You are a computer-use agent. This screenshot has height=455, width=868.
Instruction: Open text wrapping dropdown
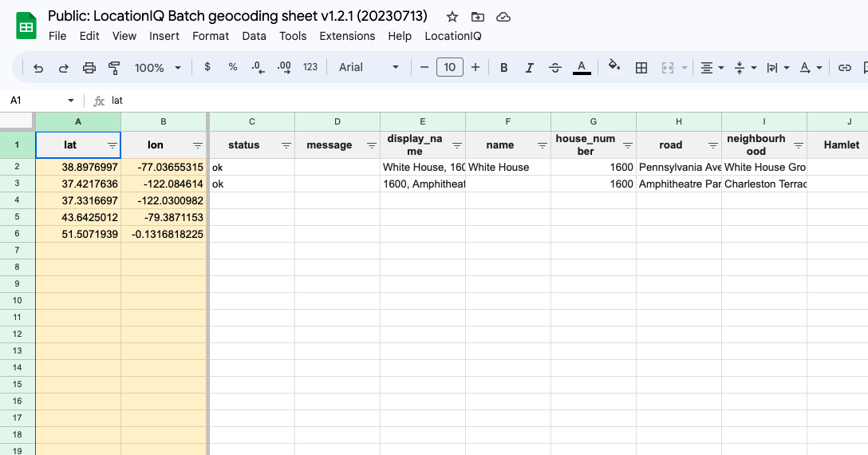(x=777, y=68)
